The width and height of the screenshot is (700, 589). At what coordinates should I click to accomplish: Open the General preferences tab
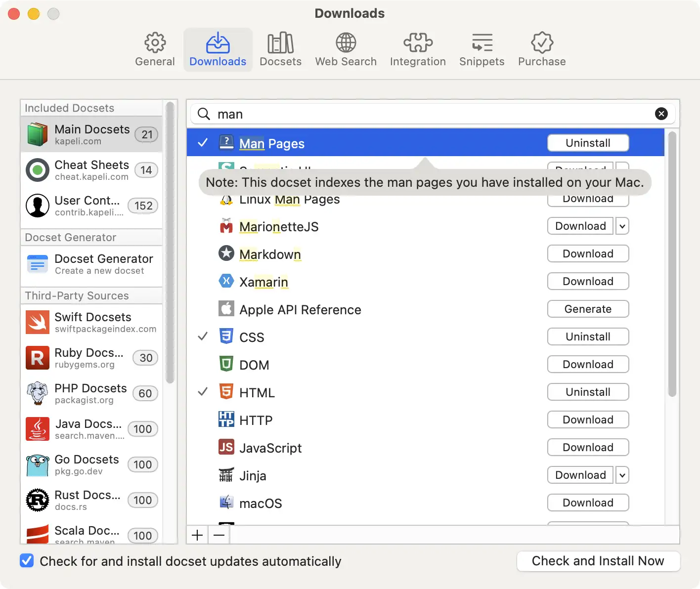155,49
